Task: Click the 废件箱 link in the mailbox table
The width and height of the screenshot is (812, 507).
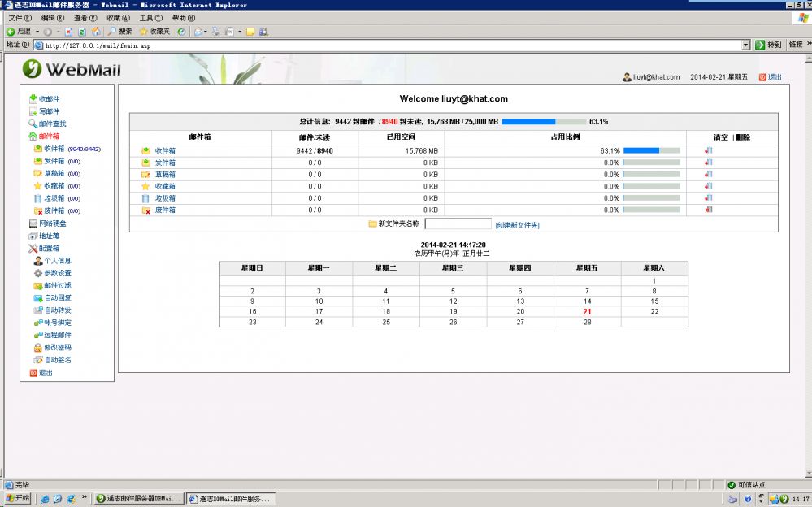Action: coord(165,210)
